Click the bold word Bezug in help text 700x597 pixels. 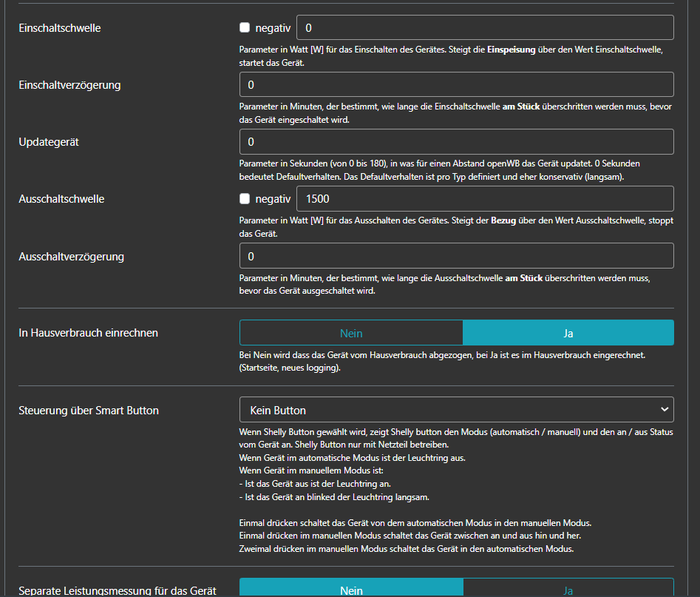[x=503, y=220]
